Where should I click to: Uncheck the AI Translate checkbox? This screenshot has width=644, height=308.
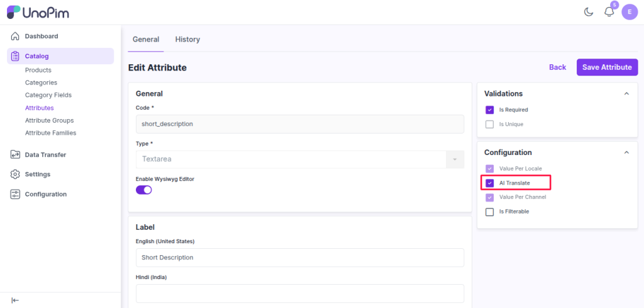[x=490, y=183]
